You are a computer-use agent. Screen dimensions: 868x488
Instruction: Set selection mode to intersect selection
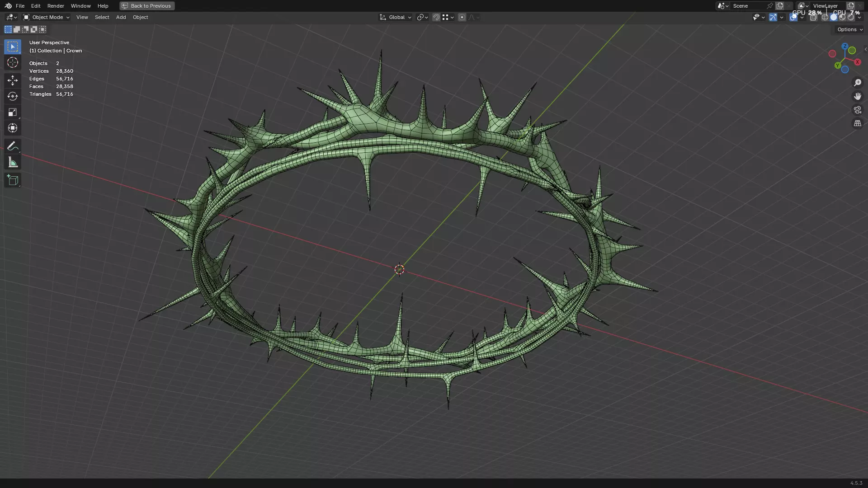(x=42, y=29)
